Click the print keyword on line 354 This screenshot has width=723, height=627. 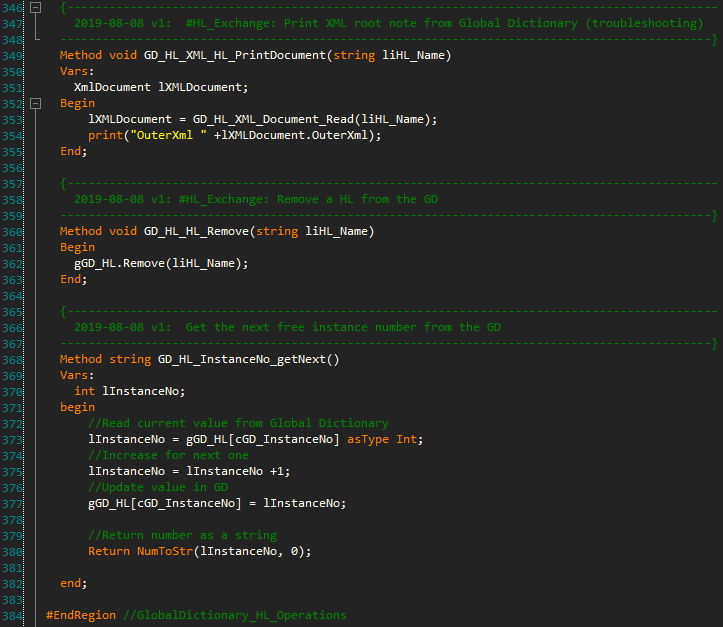(x=106, y=135)
